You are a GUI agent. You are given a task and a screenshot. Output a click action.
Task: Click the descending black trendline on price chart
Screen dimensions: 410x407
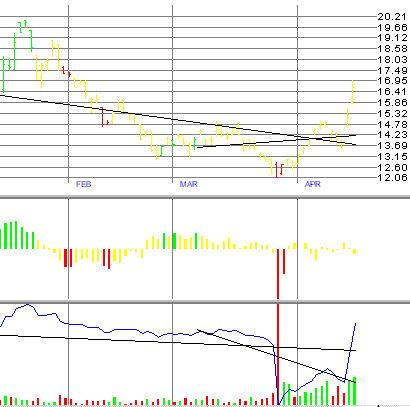tap(178, 120)
